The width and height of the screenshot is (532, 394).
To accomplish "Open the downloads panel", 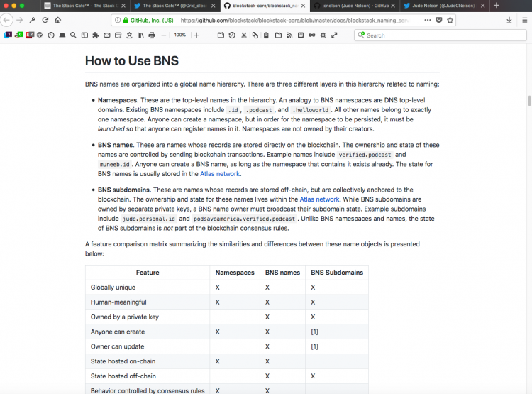I will pyautogui.click(x=509, y=21).
